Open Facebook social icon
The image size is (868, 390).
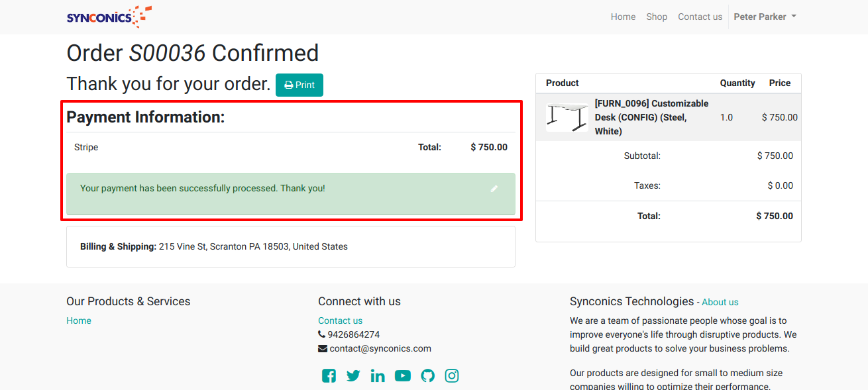pos(329,376)
